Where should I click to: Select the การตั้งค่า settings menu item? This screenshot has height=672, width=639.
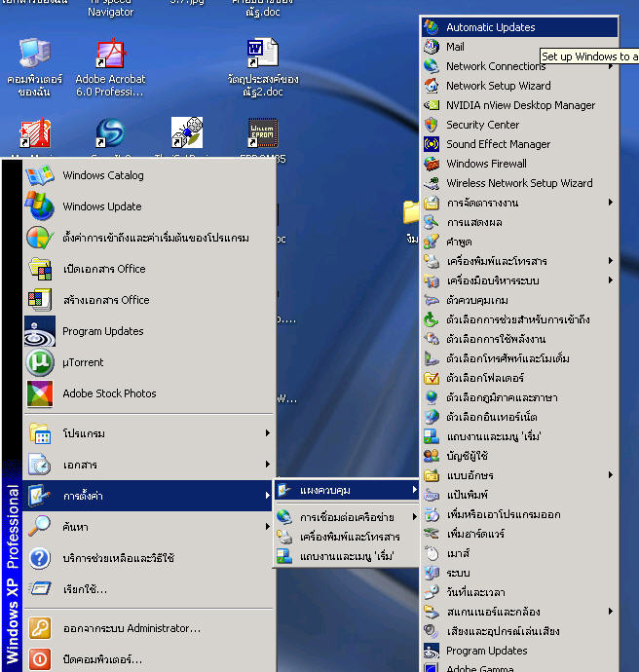(x=148, y=496)
